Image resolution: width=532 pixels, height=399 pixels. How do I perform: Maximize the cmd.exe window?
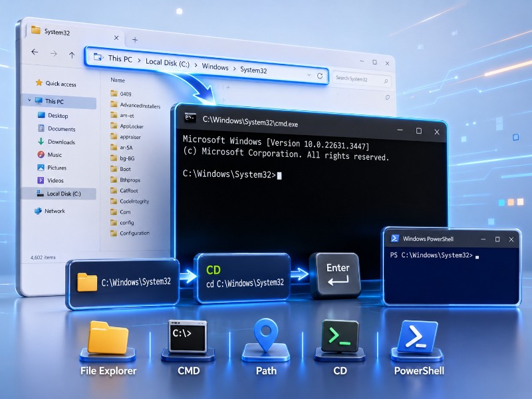coord(419,131)
